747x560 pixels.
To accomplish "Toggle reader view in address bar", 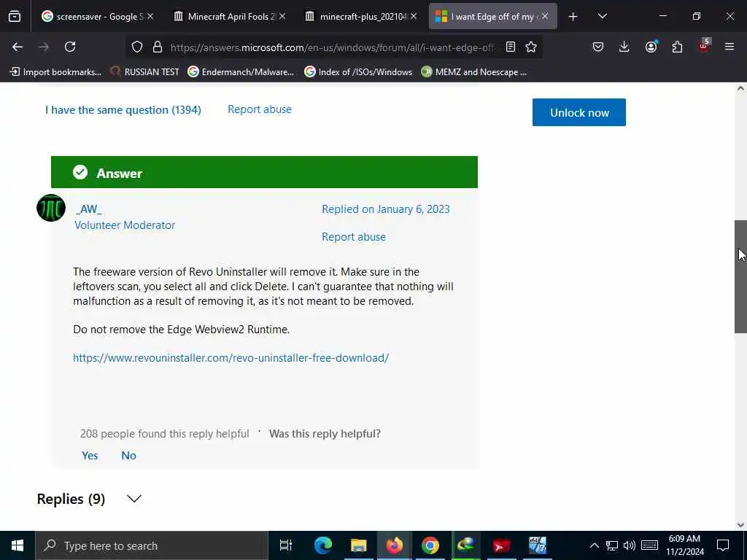I will pyautogui.click(x=510, y=47).
